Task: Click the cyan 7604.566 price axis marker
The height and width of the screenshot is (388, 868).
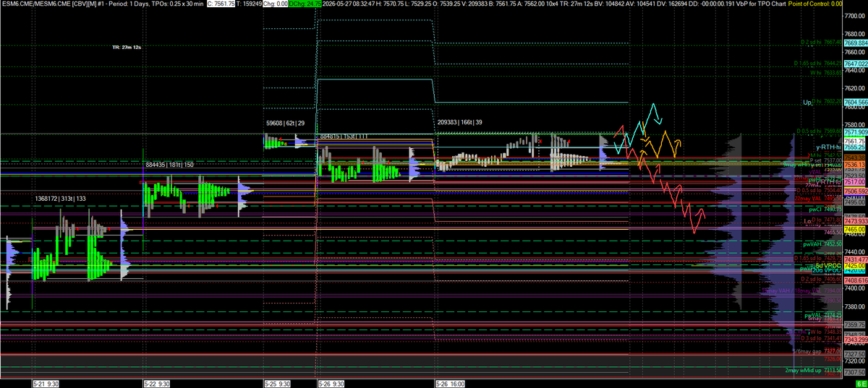Action: (855, 103)
